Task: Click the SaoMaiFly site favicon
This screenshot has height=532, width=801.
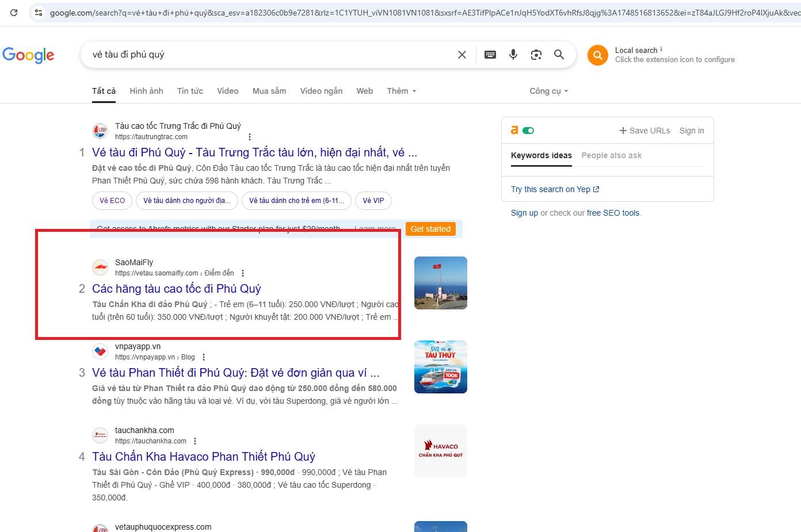Action: pyautogui.click(x=100, y=267)
